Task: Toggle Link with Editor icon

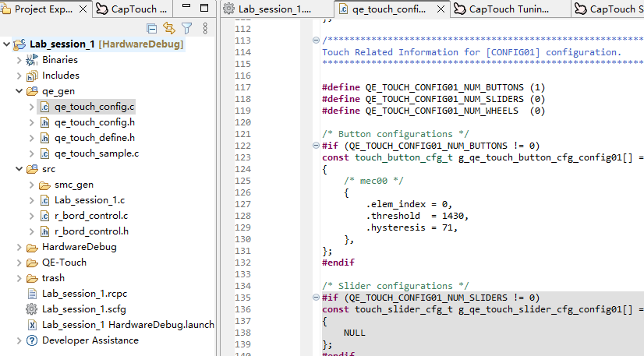Action: click(169, 28)
